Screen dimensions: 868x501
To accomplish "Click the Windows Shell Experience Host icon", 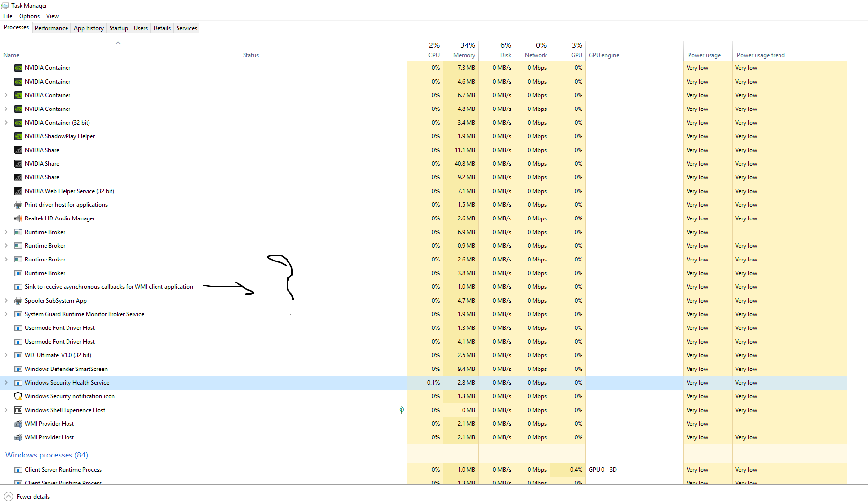I will (x=18, y=410).
